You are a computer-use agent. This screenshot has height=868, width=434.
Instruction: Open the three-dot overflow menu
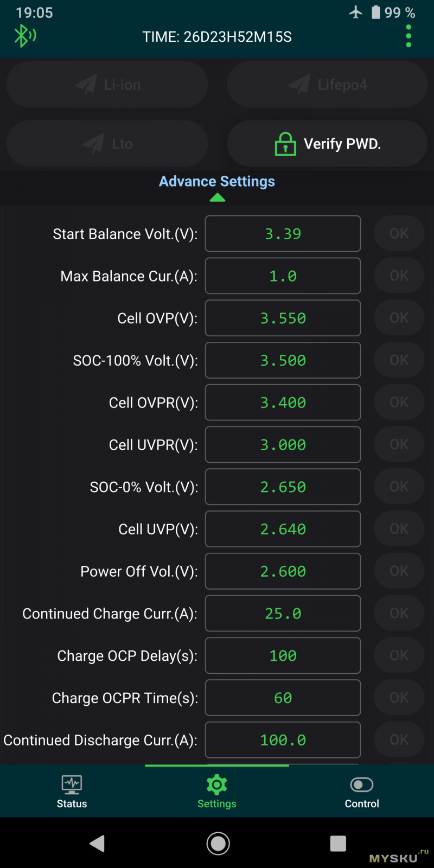pyautogui.click(x=409, y=36)
